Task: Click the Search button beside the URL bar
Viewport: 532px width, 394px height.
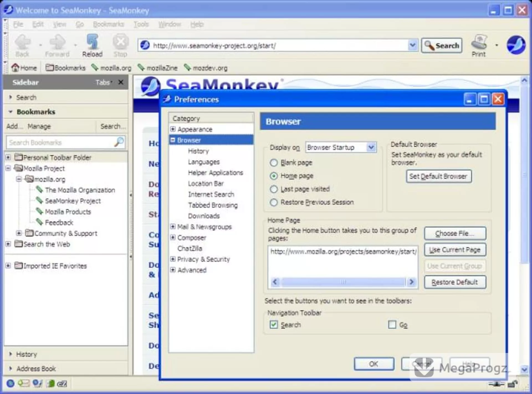Action: point(442,45)
